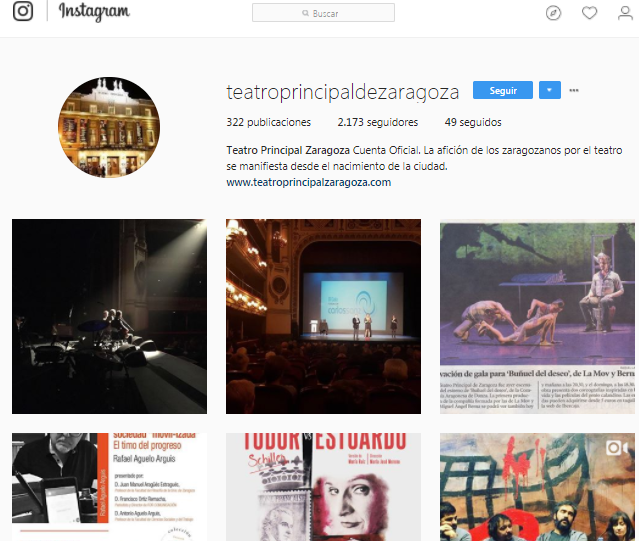Click the Instagram camera logo icon

tap(23, 11)
